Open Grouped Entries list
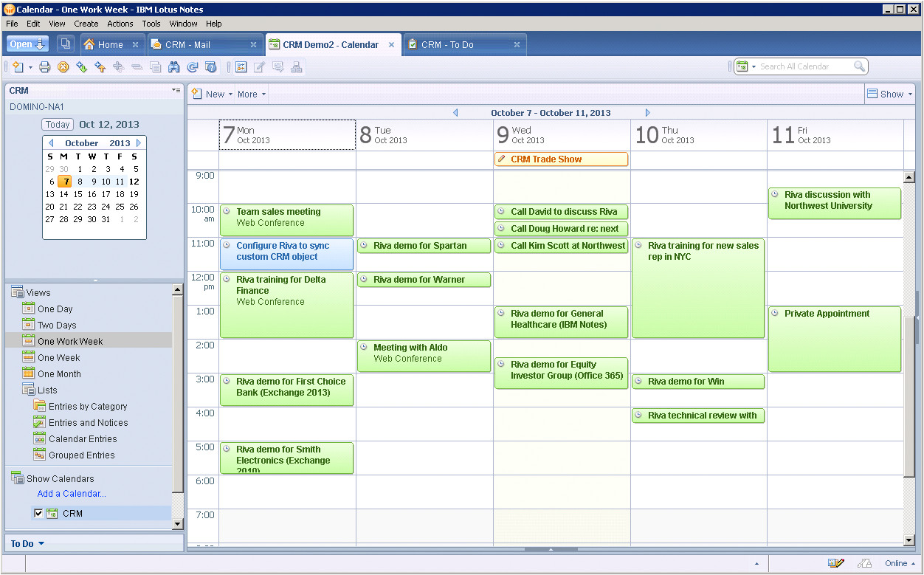Viewport: 924px width, 575px height. tap(81, 455)
